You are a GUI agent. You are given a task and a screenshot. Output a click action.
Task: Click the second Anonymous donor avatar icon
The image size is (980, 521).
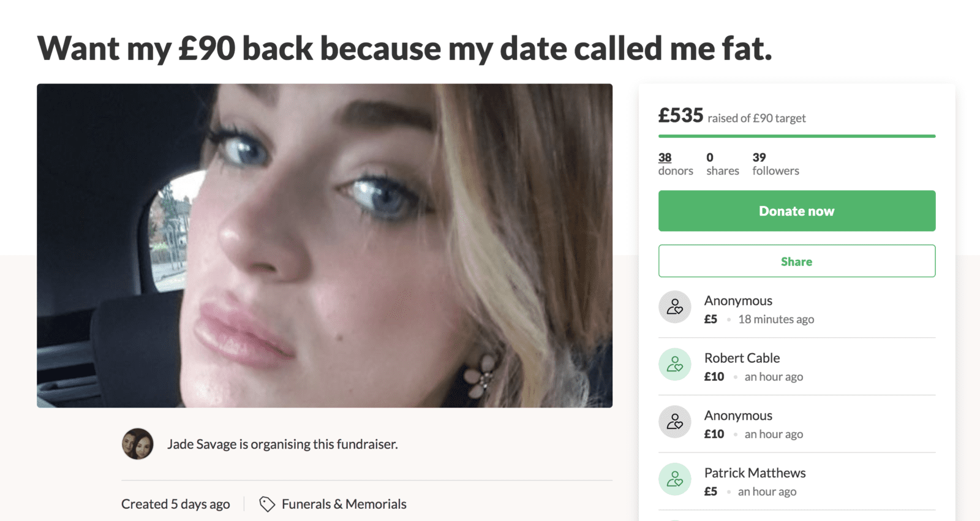click(x=674, y=422)
